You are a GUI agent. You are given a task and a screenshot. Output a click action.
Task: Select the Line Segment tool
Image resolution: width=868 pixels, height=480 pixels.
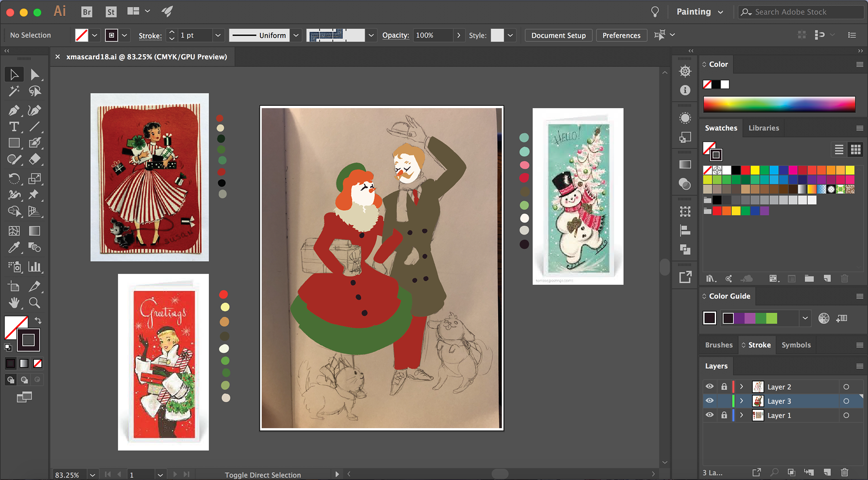click(x=34, y=127)
